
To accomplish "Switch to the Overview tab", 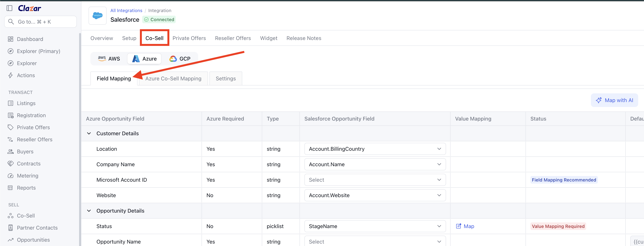I will coord(102,38).
